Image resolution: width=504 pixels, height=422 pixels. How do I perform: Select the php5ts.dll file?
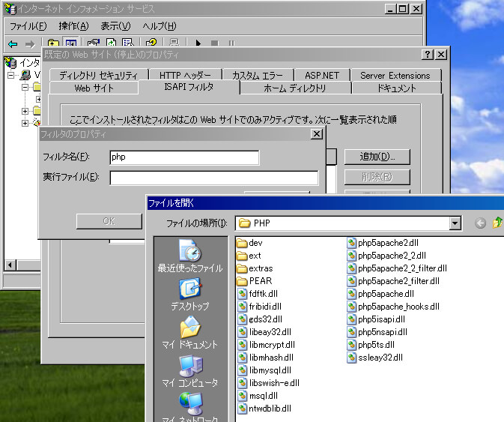click(x=375, y=345)
